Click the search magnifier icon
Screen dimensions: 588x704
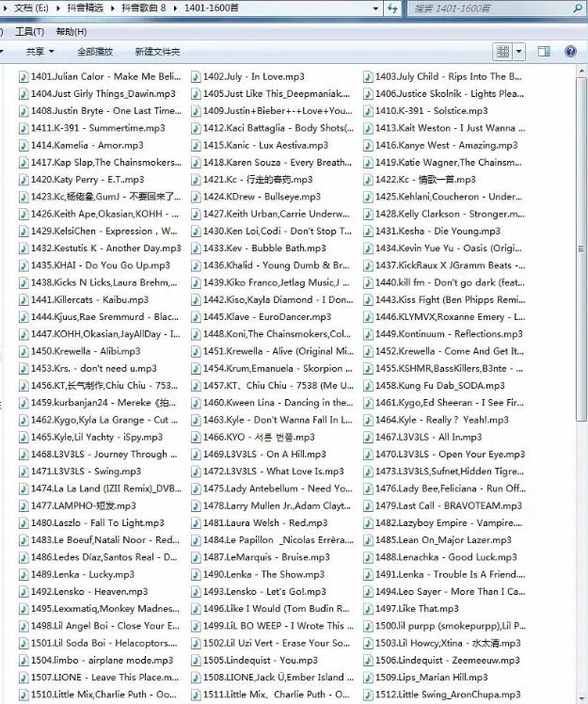point(579,8)
